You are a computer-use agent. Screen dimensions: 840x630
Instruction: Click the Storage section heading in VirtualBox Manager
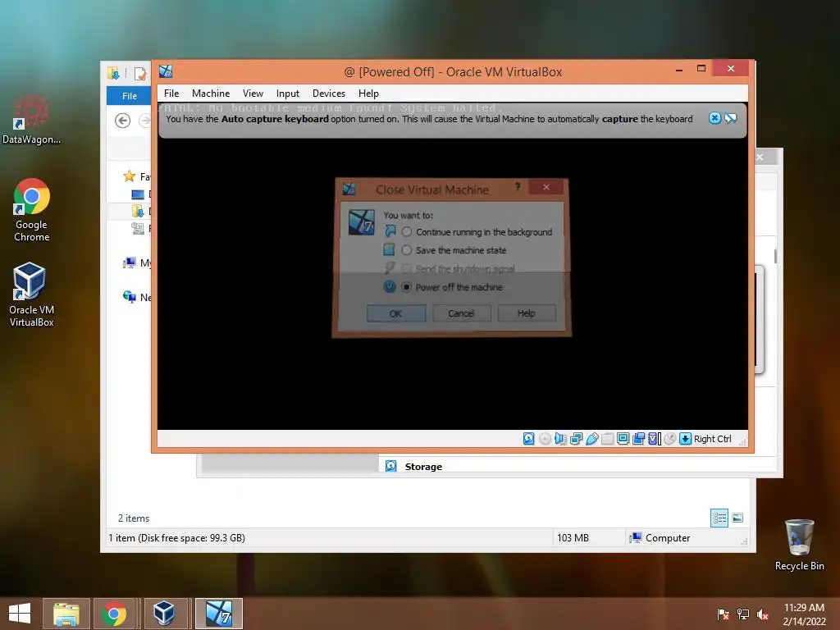point(423,467)
